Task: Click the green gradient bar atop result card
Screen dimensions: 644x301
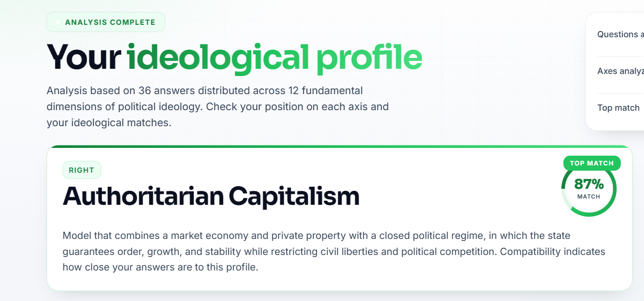Action: tap(339, 146)
